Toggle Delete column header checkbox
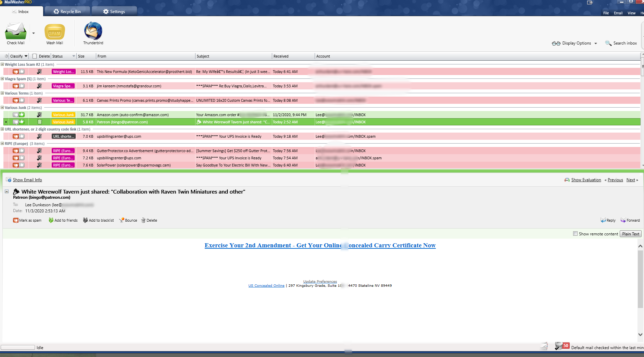The height and width of the screenshot is (357, 644). pos(35,56)
